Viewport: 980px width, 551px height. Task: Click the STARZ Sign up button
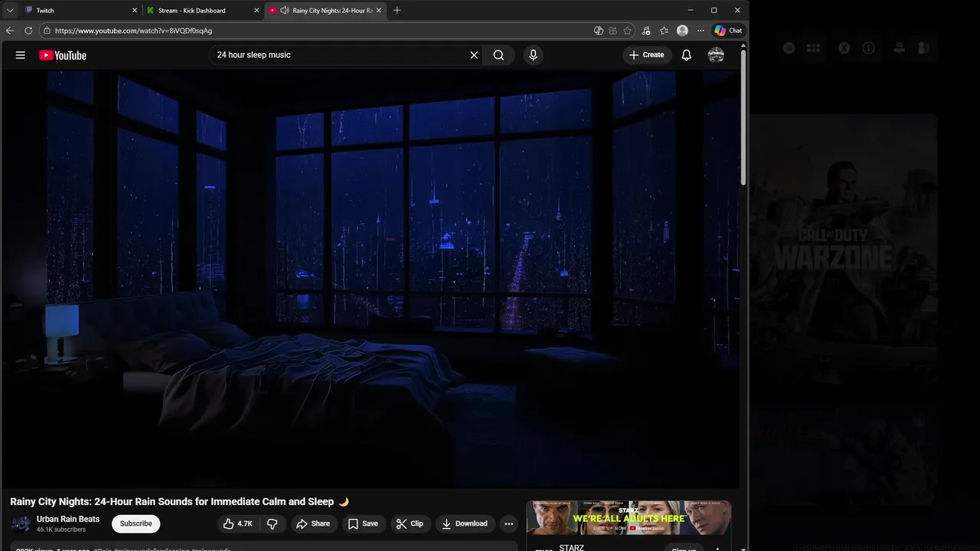click(x=683, y=548)
